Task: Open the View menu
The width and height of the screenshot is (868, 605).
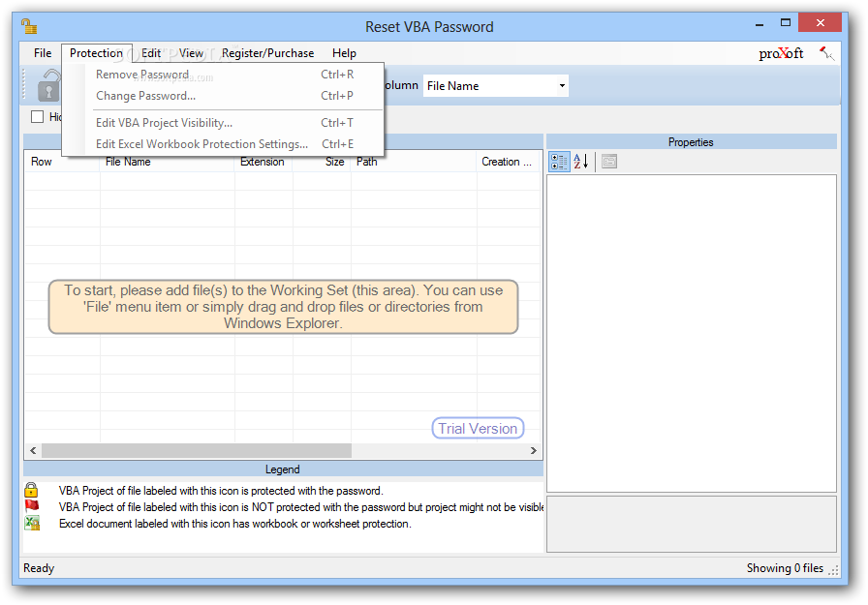Action: 191,53
